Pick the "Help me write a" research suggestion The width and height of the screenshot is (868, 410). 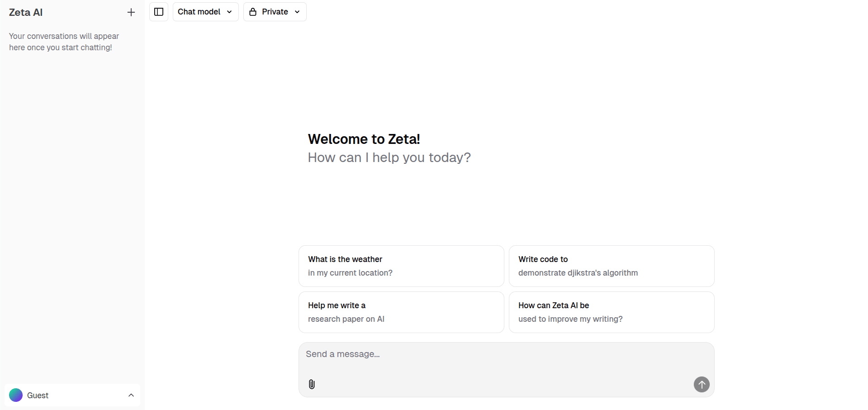point(401,312)
